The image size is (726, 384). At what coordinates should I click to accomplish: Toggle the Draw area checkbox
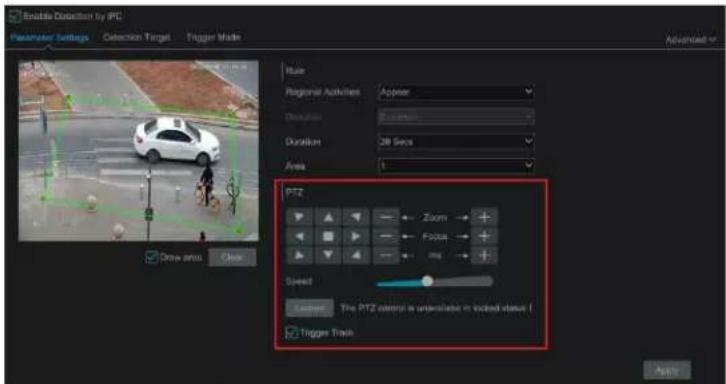151,258
